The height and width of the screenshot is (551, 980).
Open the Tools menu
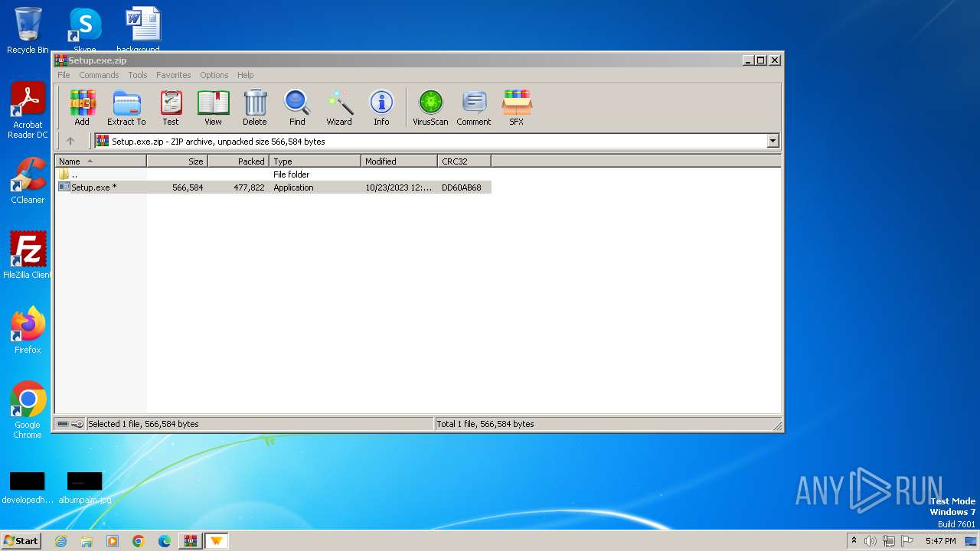click(x=138, y=75)
